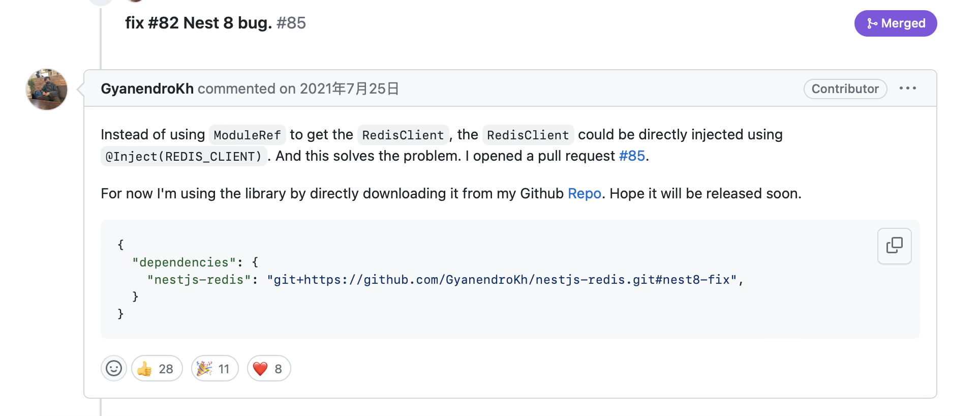Open the add reaction smiley picker
The image size is (980, 416).
click(x=114, y=368)
